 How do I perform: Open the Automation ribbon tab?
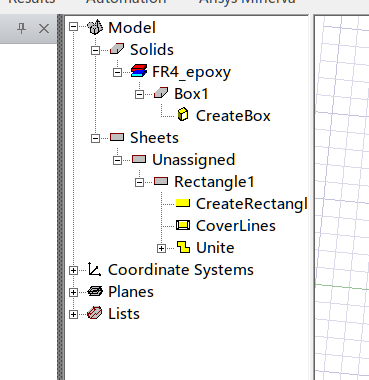[x=126, y=2]
